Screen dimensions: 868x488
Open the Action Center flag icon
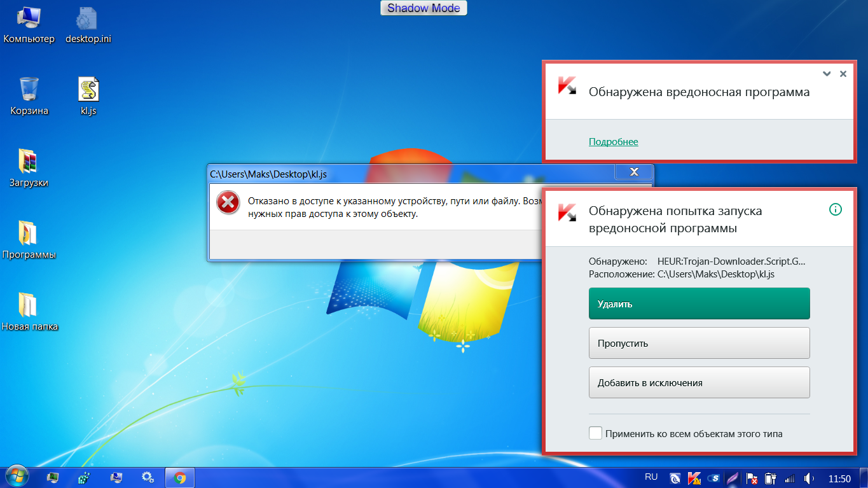752,478
